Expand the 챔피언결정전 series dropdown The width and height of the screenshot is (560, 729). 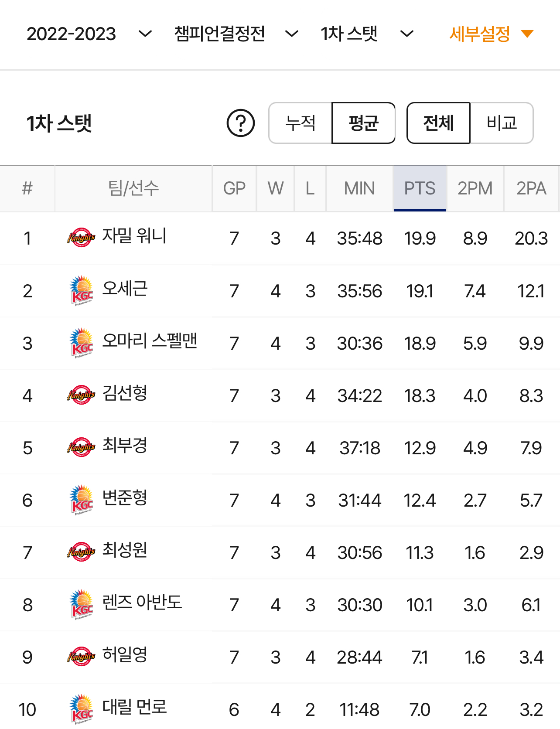[x=236, y=34]
